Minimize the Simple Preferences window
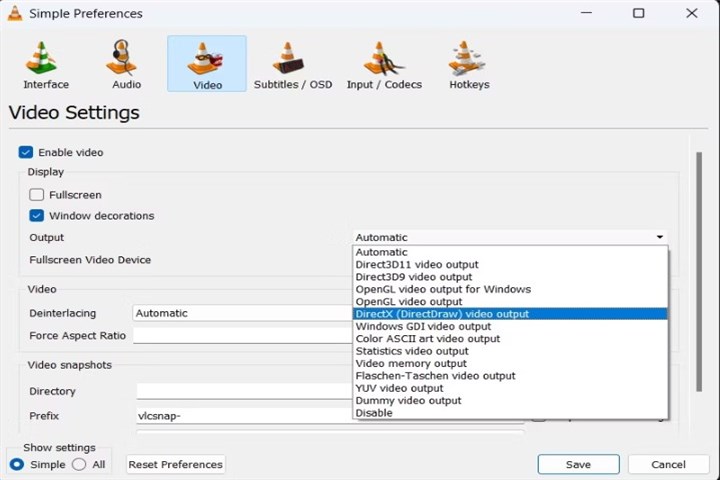Image resolution: width=720 pixels, height=480 pixels. coord(586,13)
